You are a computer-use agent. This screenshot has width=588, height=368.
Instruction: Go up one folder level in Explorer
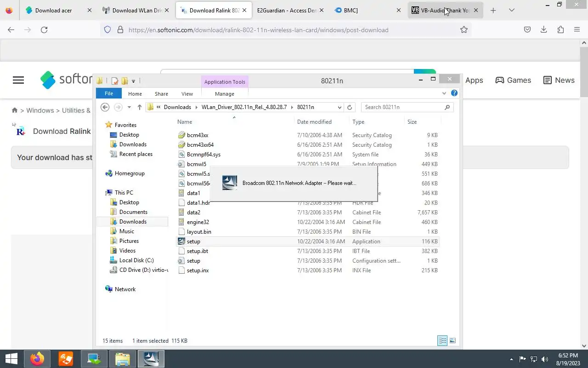click(140, 107)
